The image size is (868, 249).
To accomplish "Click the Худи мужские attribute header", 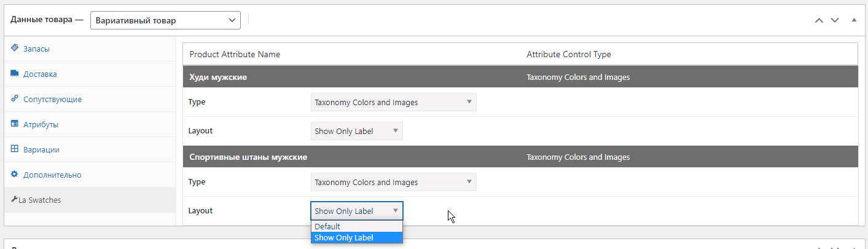I will [520, 77].
